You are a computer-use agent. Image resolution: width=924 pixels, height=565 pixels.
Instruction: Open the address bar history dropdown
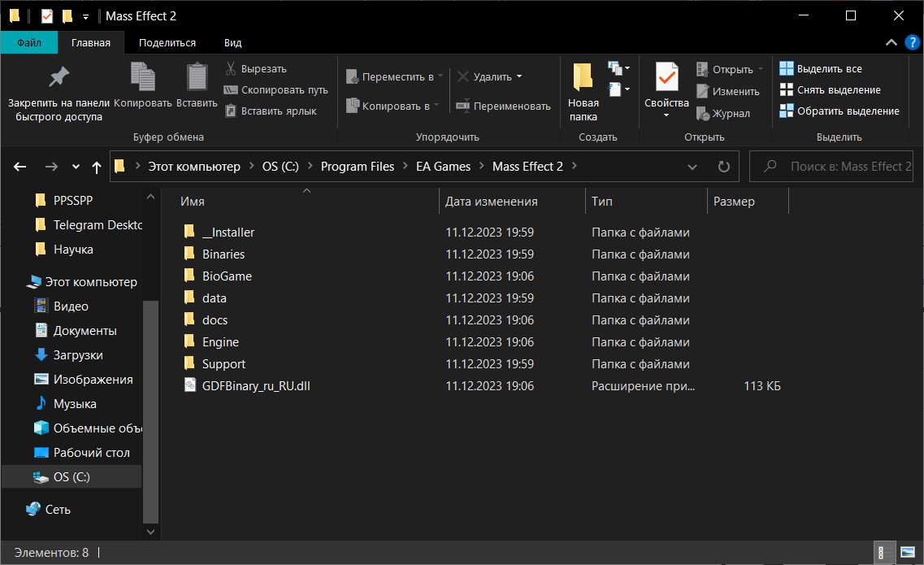click(692, 167)
